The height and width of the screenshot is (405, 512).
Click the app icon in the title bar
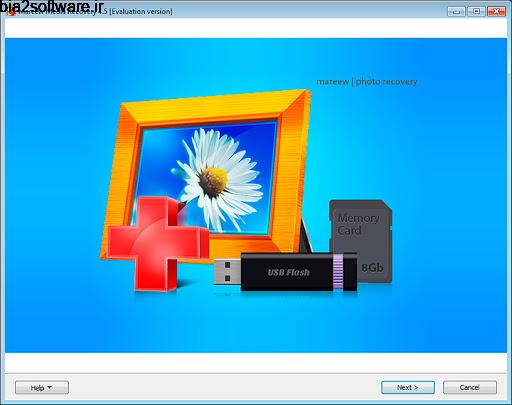[x=11, y=12]
